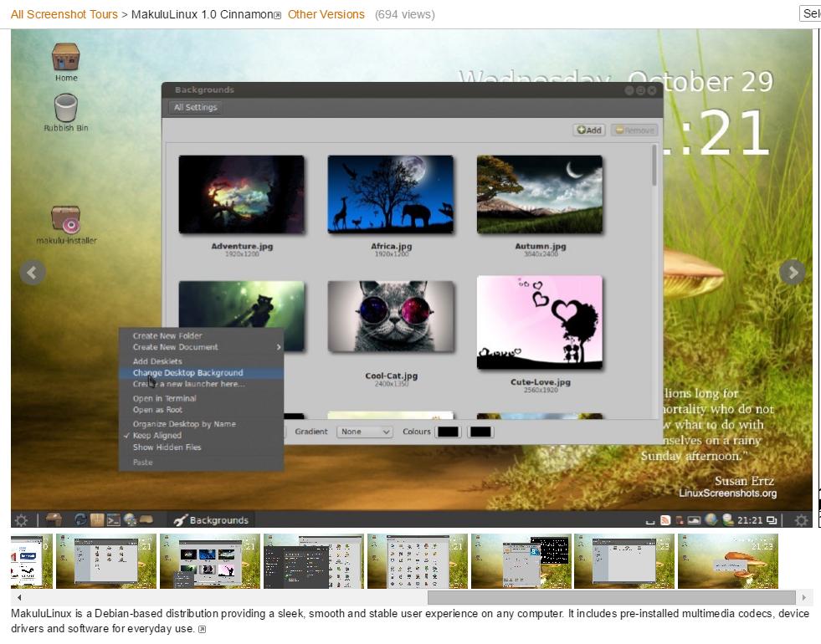Pick the second black colour swatch

[x=480, y=432]
